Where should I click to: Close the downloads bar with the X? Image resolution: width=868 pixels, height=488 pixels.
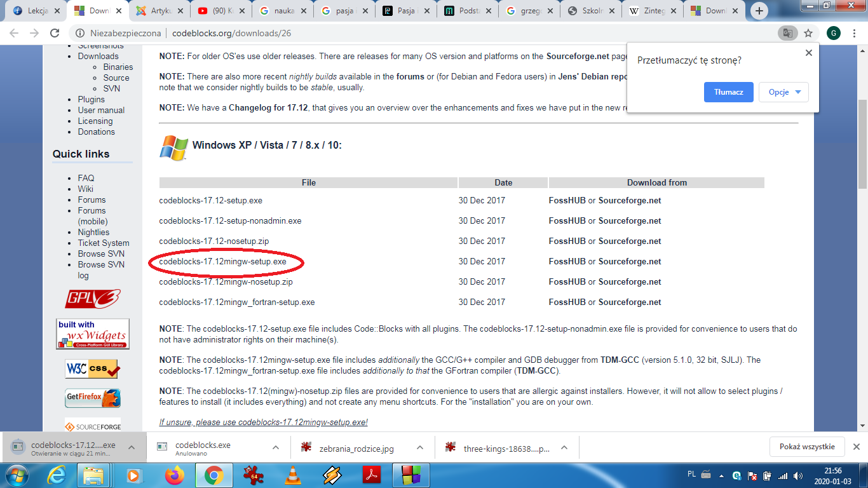click(x=857, y=447)
